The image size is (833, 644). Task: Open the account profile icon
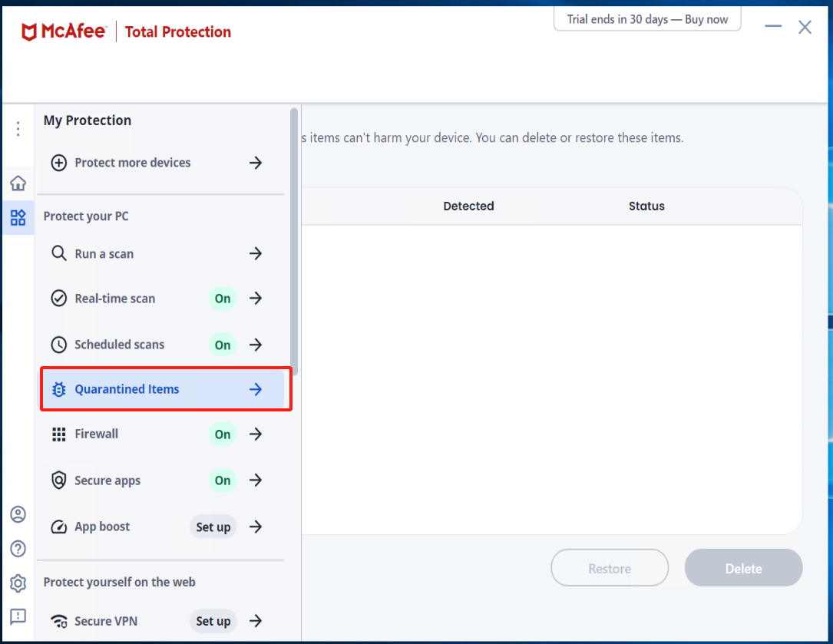[x=18, y=514]
